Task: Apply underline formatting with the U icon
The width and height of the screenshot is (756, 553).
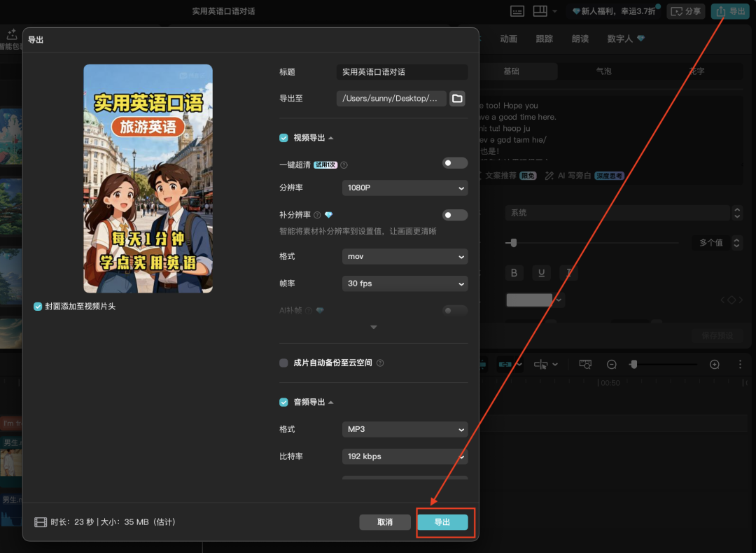Action: 542,272
